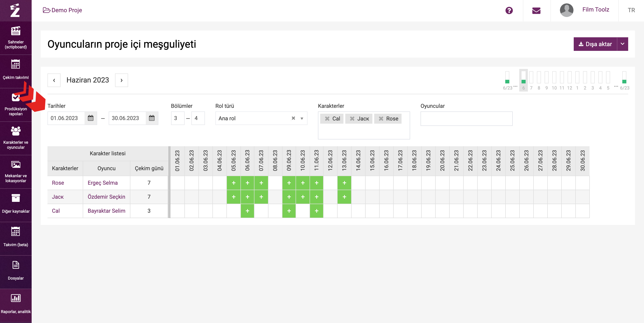Screen dimensions: 644x323
Task: Click the 15.06.23 date column header
Action: tap(372, 160)
